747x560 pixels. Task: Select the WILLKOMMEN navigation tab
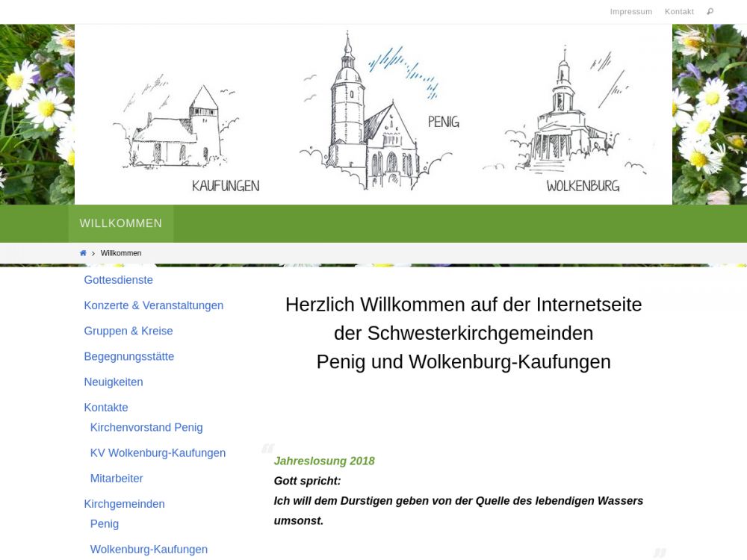click(x=121, y=223)
